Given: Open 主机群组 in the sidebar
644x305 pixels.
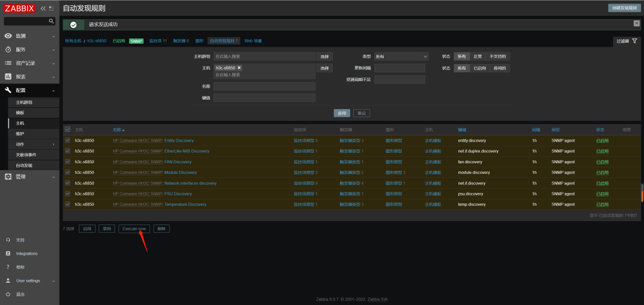Looking at the screenshot, I should click(24, 102).
